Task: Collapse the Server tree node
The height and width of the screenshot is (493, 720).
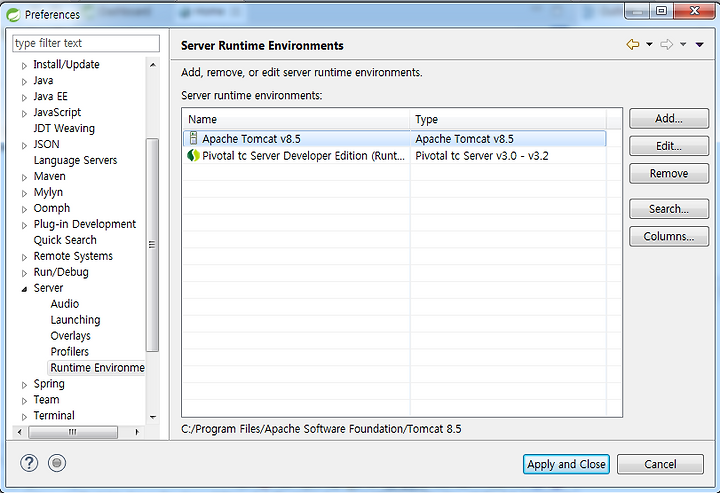Action: tap(24, 289)
